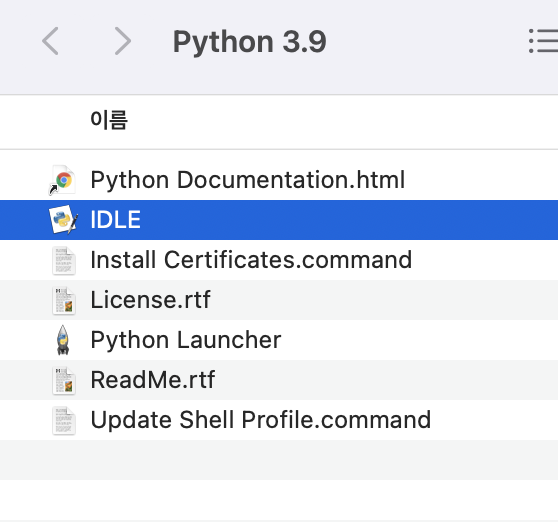Screen dimensions: 558x522
Task: Click the License.rtf document icon
Action: point(64,300)
